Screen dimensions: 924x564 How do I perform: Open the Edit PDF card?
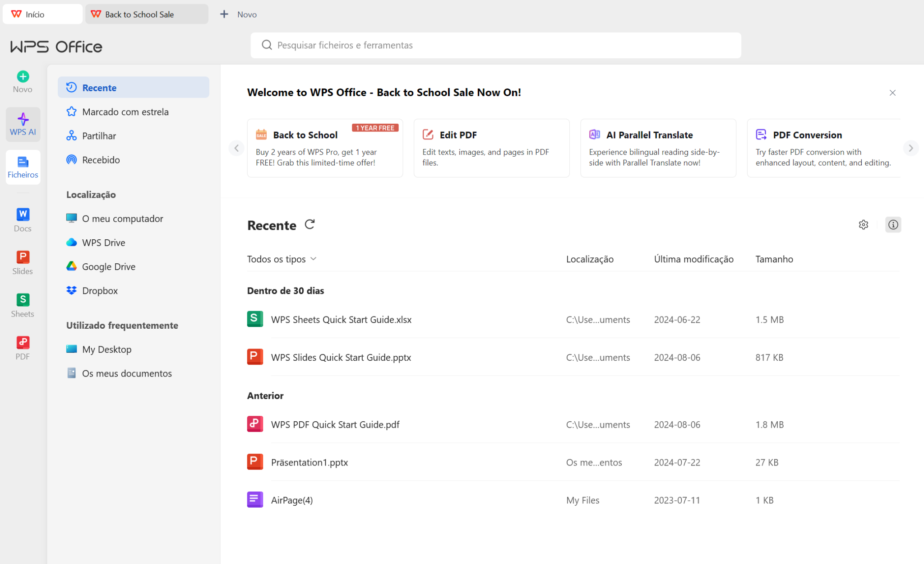click(x=491, y=148)
